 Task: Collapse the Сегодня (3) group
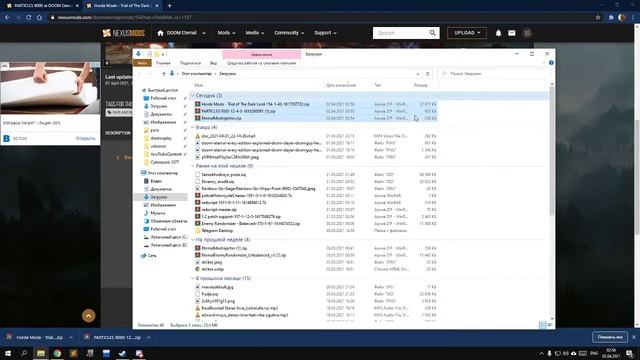[193, 96]
